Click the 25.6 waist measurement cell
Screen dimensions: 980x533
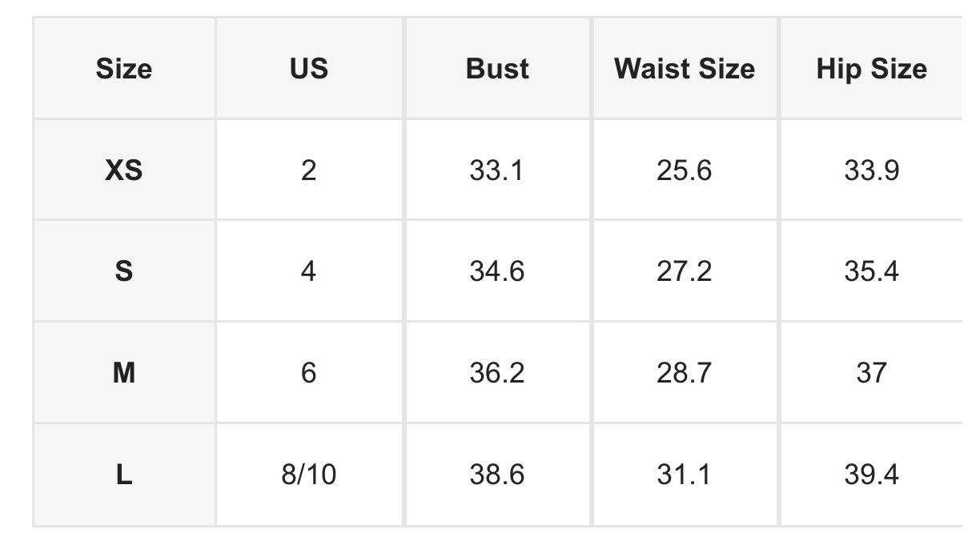[x=685, y=170]
